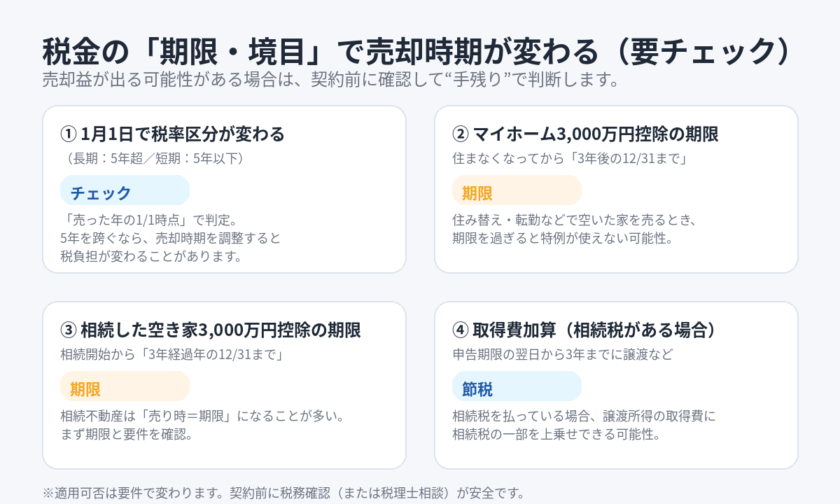Click the paragraph beginning 相続税を払っている場合
840x504 pixels.
point(584,425)
